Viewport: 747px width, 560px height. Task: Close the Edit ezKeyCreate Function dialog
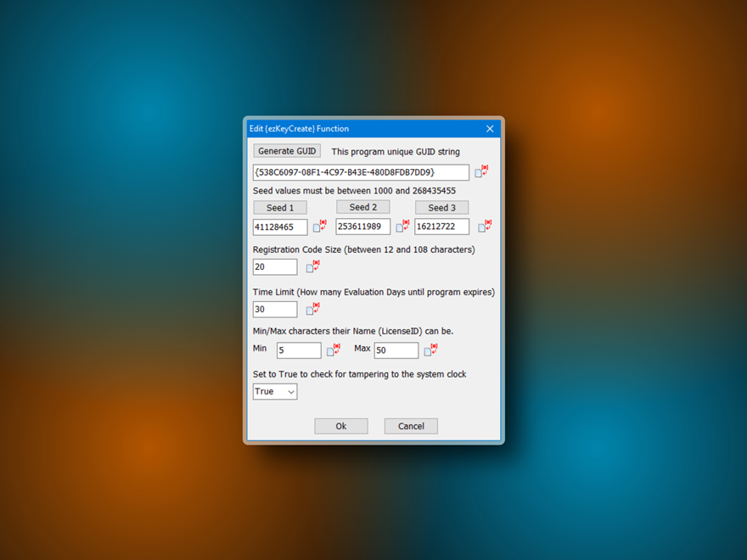point(490,129)
